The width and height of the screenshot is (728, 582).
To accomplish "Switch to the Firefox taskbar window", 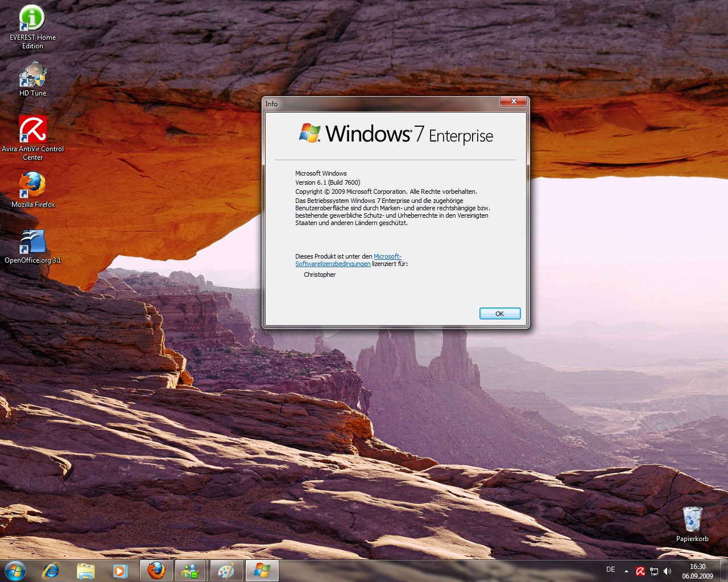I will [156, 571].
